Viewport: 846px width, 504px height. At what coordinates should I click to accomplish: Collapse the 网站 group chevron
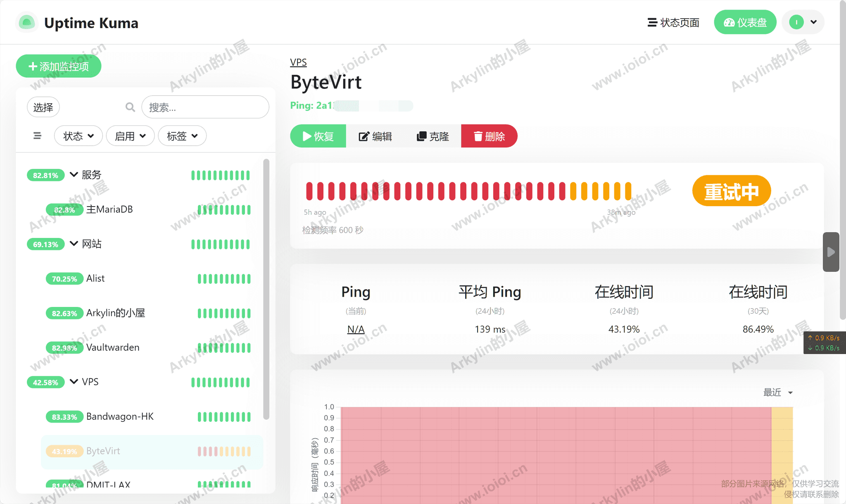coord(74,244)
